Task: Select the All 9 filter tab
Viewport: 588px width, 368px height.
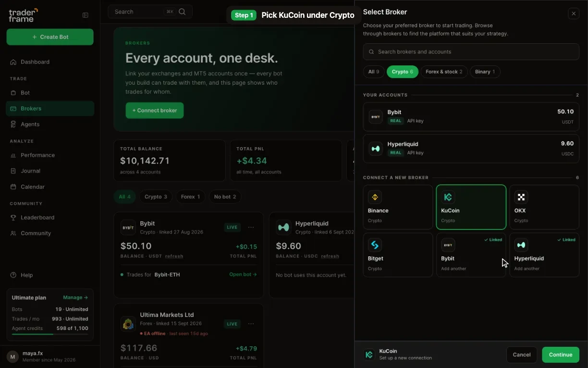Action: [373, 72]
